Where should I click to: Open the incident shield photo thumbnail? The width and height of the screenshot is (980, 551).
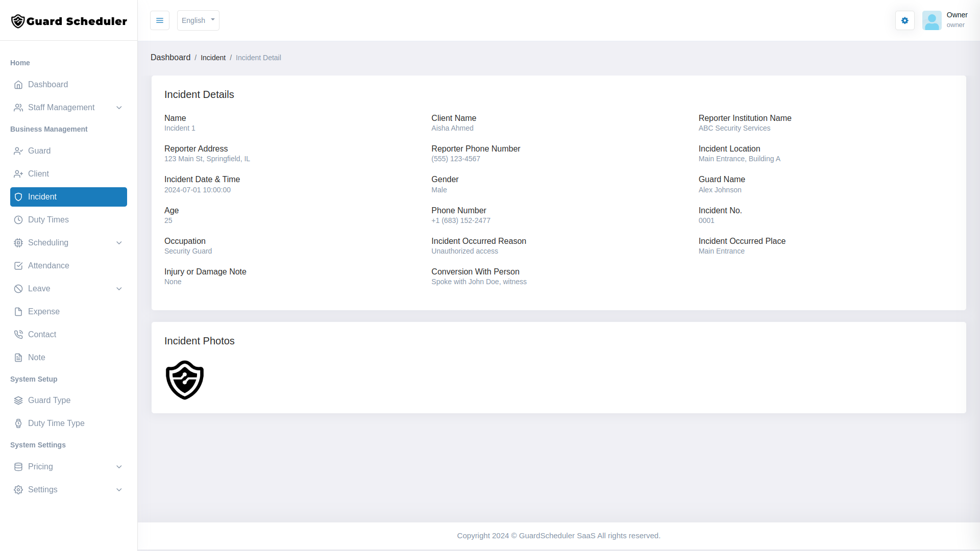184,380
